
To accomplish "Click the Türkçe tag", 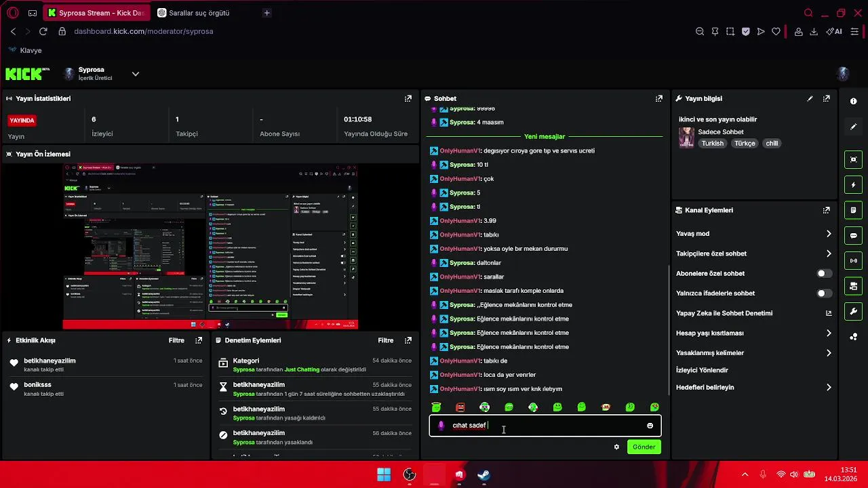I will (745, 144).
